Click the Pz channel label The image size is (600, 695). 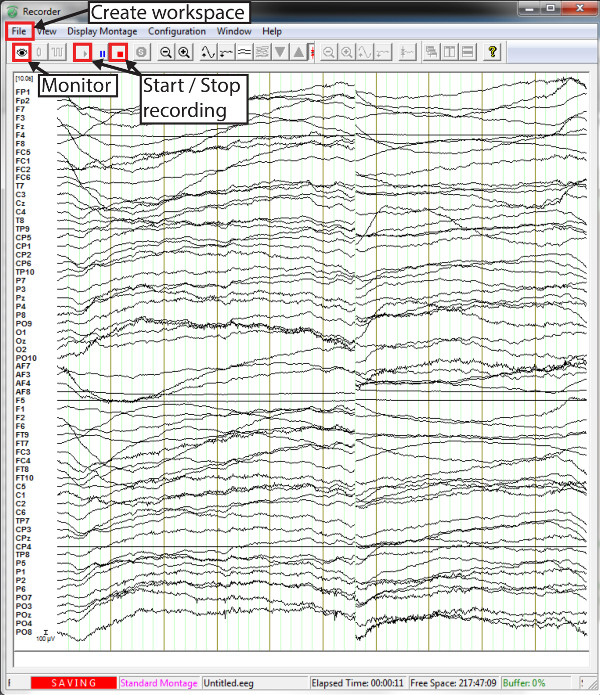[x=20, y=297]
